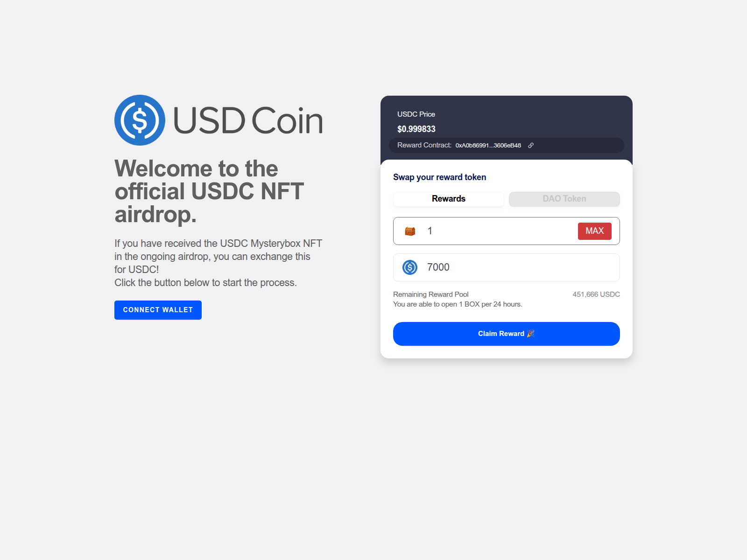Viewport: 747px width, 560px height.
Task: Switch to the Rewards tab
Action: [x=449, y=199]
